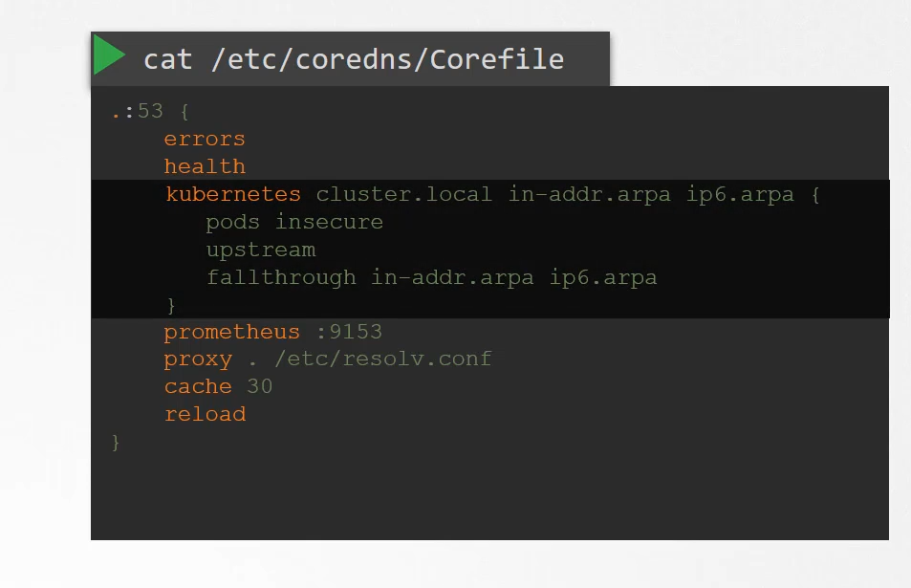Click the cat /etc/coredns/Corefile command text
The height and width of the screenshot is (588, 911).
pyautogui.click(x=354, y=59)
